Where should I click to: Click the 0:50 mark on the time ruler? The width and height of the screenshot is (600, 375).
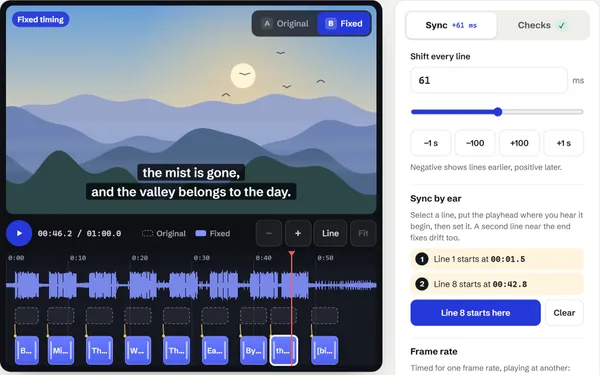[325, 258]
